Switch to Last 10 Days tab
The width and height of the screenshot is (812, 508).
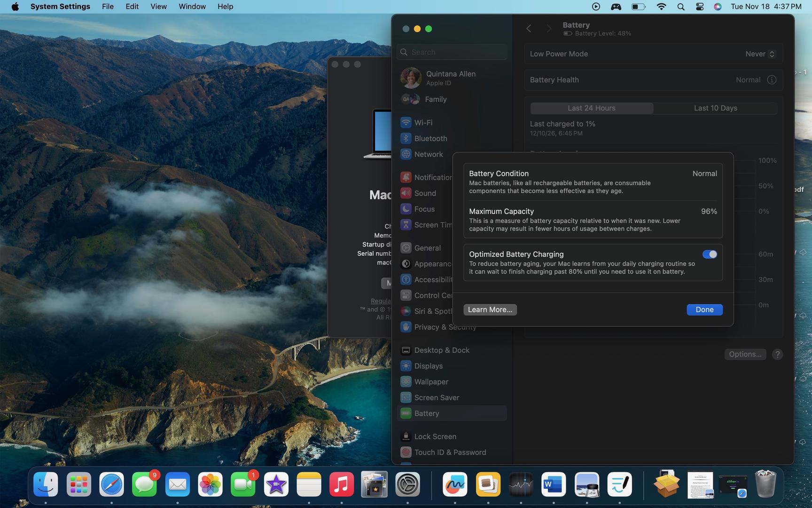(x=715, y=108)
